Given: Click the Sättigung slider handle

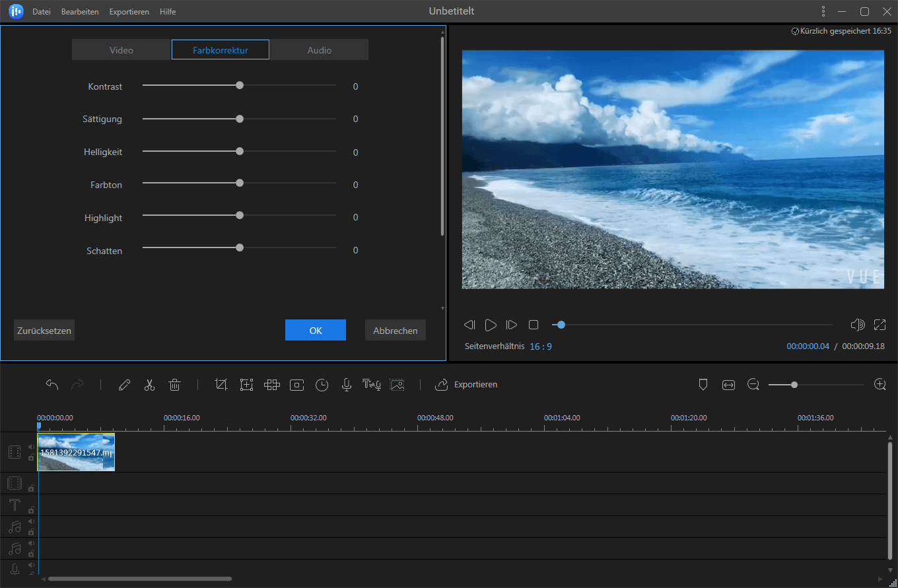Looking at the screenshot, I should pos(240,119).
